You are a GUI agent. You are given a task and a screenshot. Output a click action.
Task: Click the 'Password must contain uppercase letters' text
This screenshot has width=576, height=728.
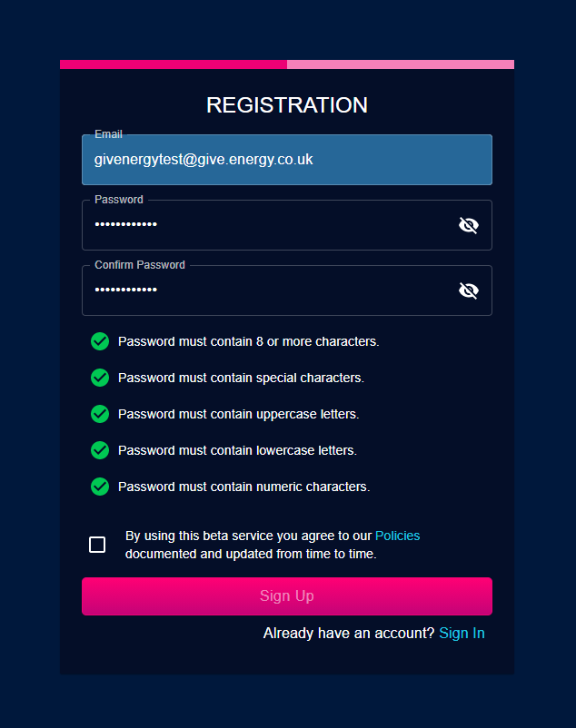coord(239,414)
